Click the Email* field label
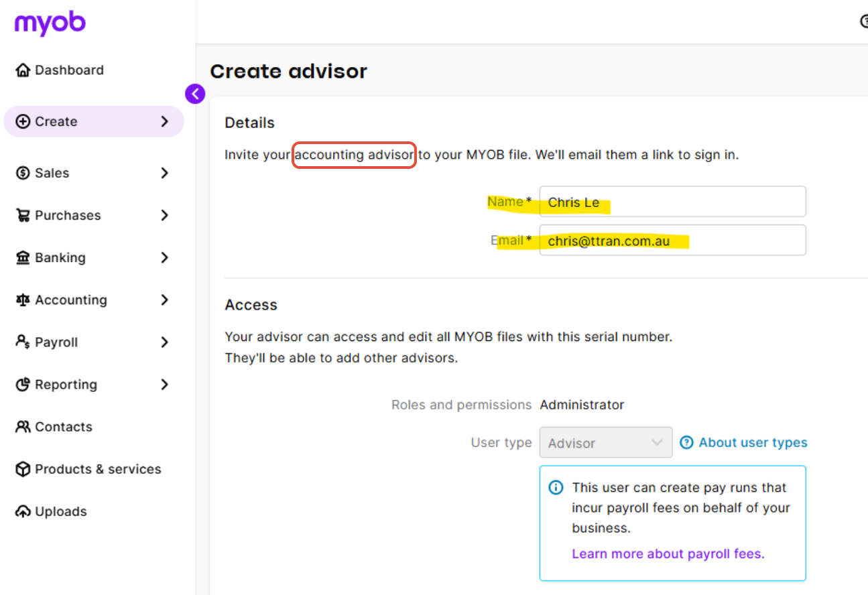This screenshot has width=868, height=595. [x=511, y=240]
